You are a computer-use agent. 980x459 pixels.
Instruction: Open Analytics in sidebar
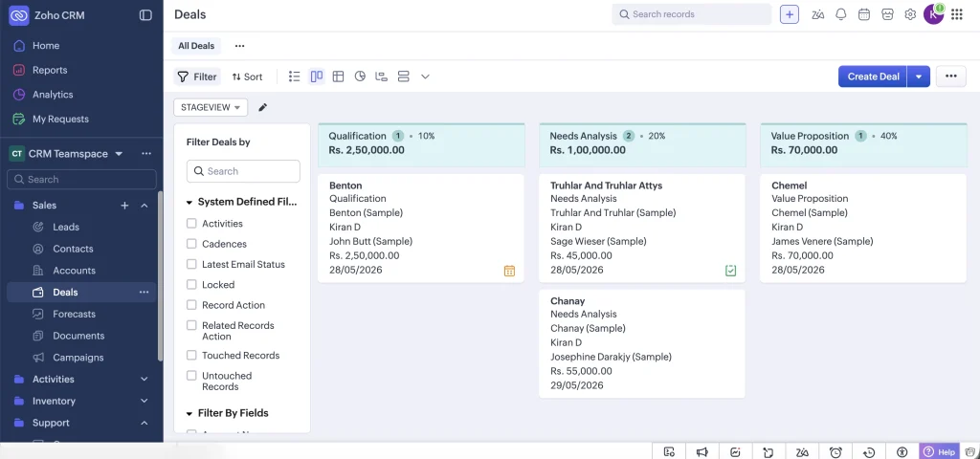(x=53, y=95)
